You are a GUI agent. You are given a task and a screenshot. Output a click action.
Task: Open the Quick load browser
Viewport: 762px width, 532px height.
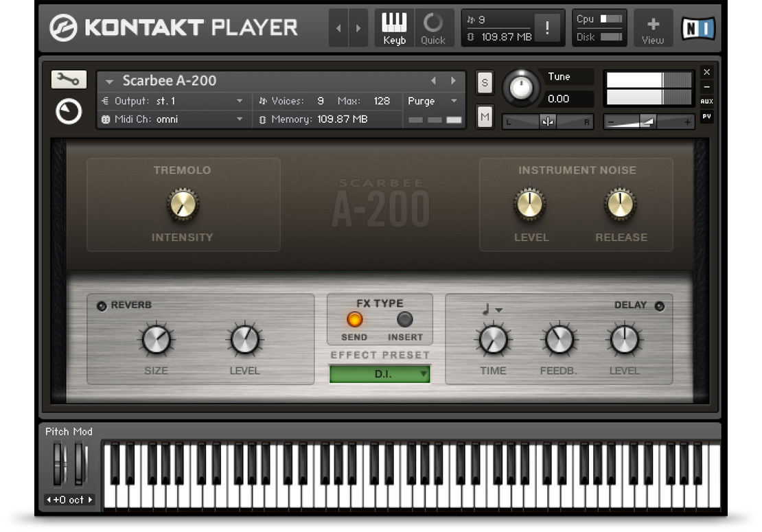point(432,29)
